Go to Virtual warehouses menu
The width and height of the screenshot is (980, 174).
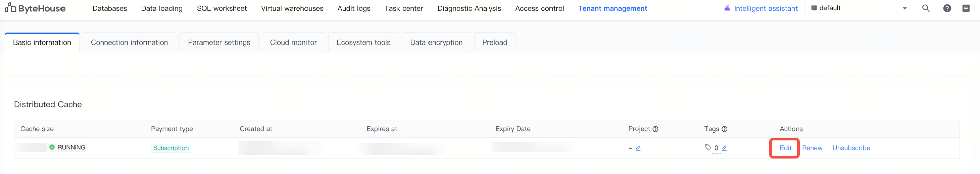coord(292,8)
